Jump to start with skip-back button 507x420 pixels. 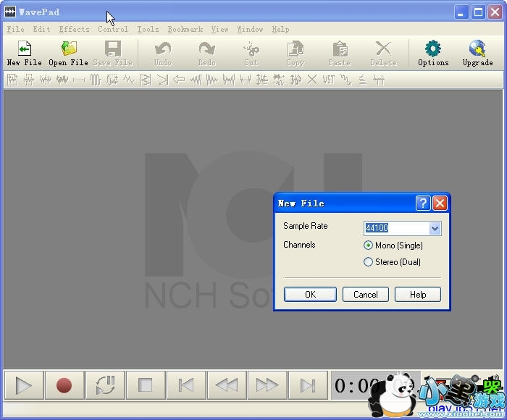click(x=186, y=385)
